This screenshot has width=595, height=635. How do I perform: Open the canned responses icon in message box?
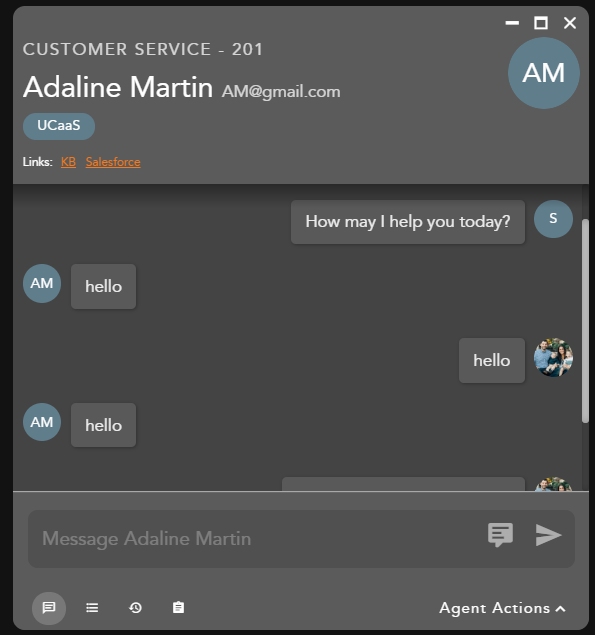(500, 535)
